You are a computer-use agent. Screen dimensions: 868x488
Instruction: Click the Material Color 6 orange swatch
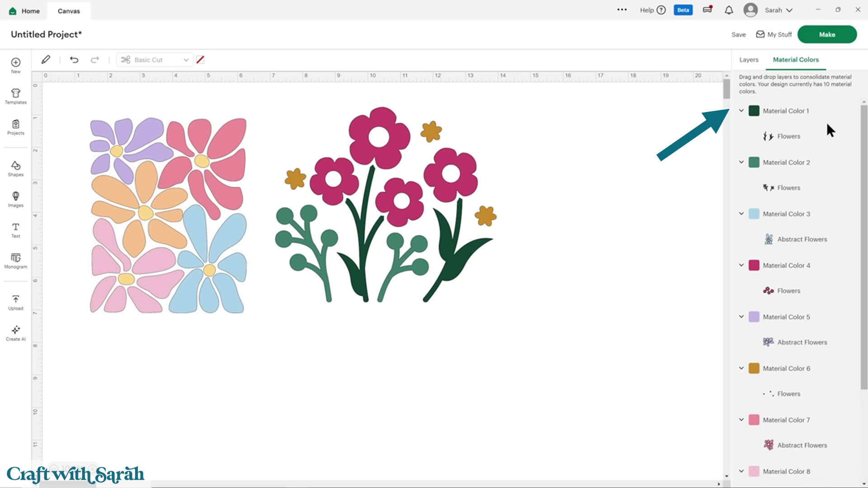754,368
